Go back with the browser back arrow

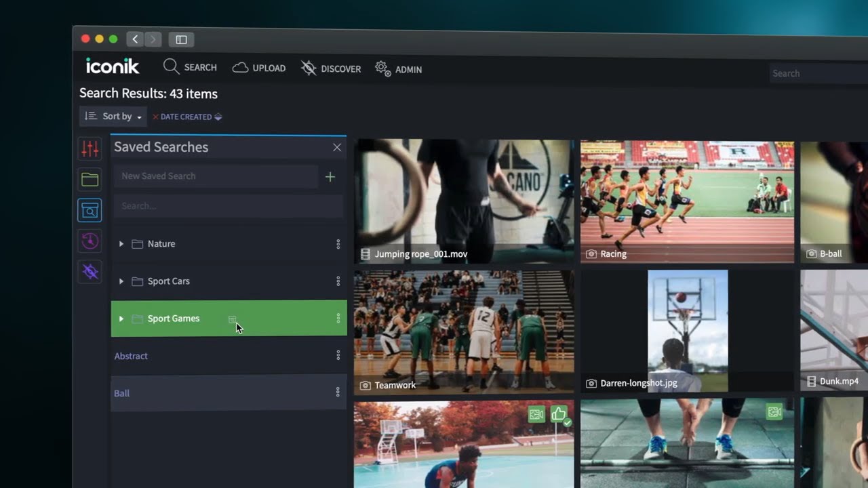point(135,39)
